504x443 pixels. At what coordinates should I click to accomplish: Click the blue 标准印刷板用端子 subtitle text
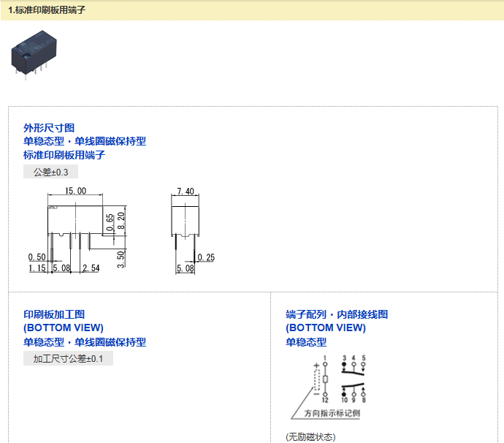[x=64, y=155]
